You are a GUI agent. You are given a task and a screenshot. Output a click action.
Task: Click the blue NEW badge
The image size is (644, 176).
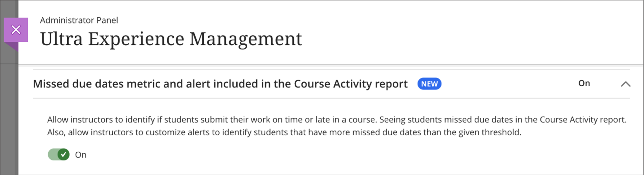coord(429,84)
